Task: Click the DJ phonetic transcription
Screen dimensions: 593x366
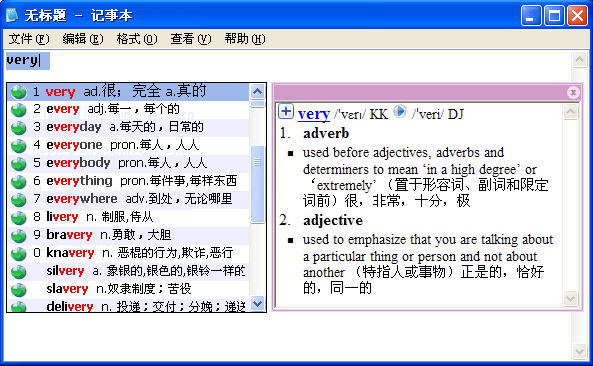Action: coord(427,114)
